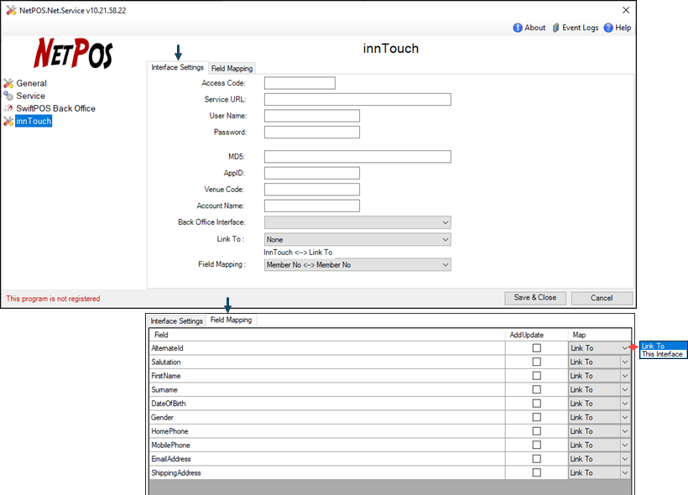Open the Salutation Map dropdown

(x=599, y=362)
